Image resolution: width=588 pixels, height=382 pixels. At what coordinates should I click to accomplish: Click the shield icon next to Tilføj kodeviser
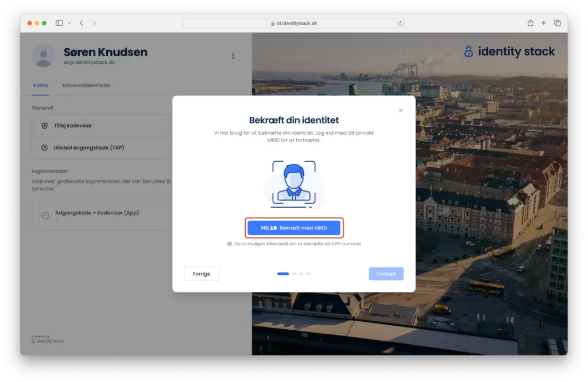[x=44, y=126]
